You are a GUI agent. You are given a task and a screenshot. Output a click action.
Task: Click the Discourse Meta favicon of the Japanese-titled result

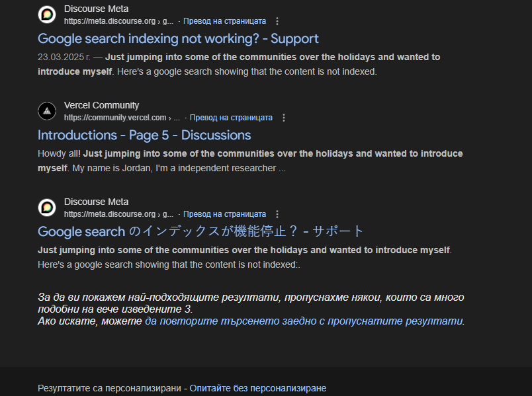click(47, 208)
